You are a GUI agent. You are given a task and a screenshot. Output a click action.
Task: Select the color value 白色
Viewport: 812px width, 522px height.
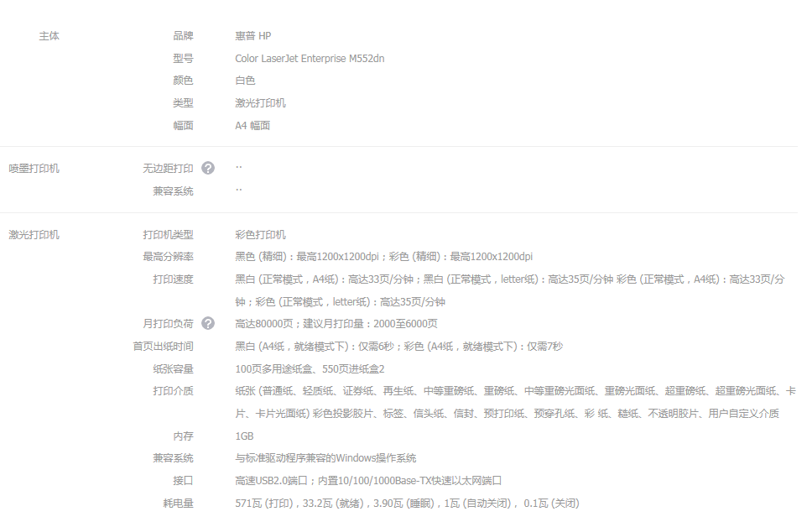[x=245, y=81]
